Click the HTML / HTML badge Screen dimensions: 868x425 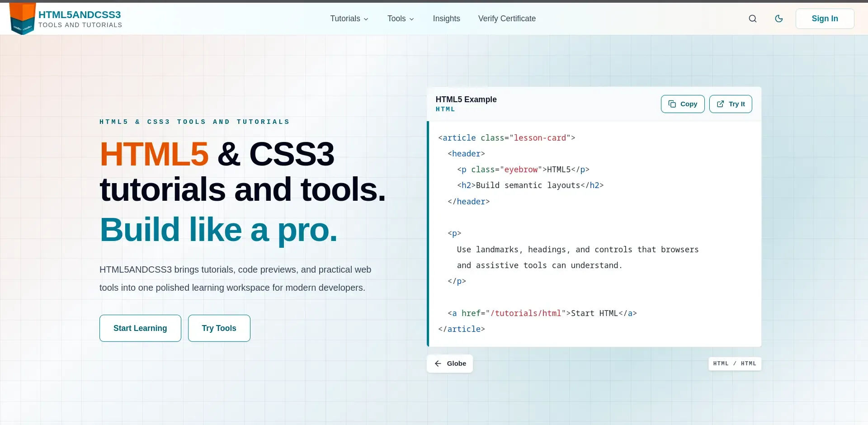[x=735, y=364]
